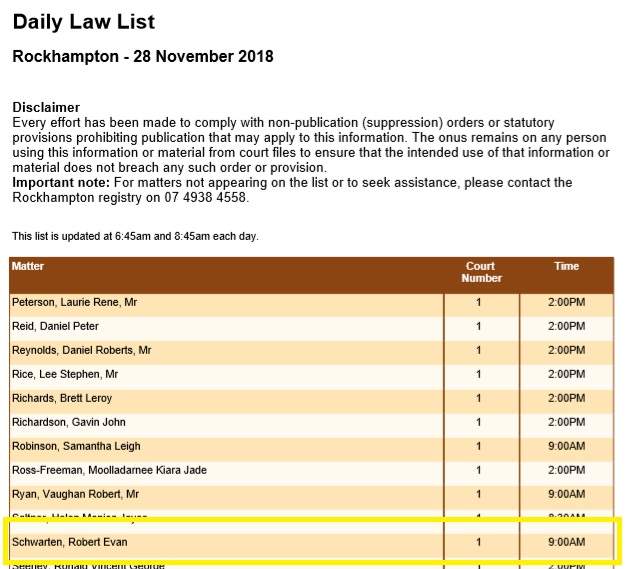Image resolution: width=629 pixels, height=569 pixels.
Task: Click the Disclaimer heading
Action: point(46,107)
